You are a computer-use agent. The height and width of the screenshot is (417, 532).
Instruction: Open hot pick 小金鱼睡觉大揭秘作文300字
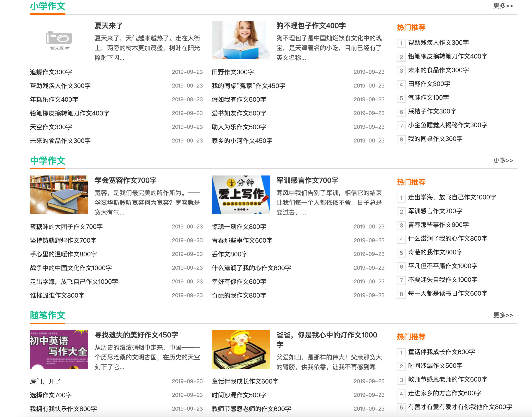coord(448,125)
